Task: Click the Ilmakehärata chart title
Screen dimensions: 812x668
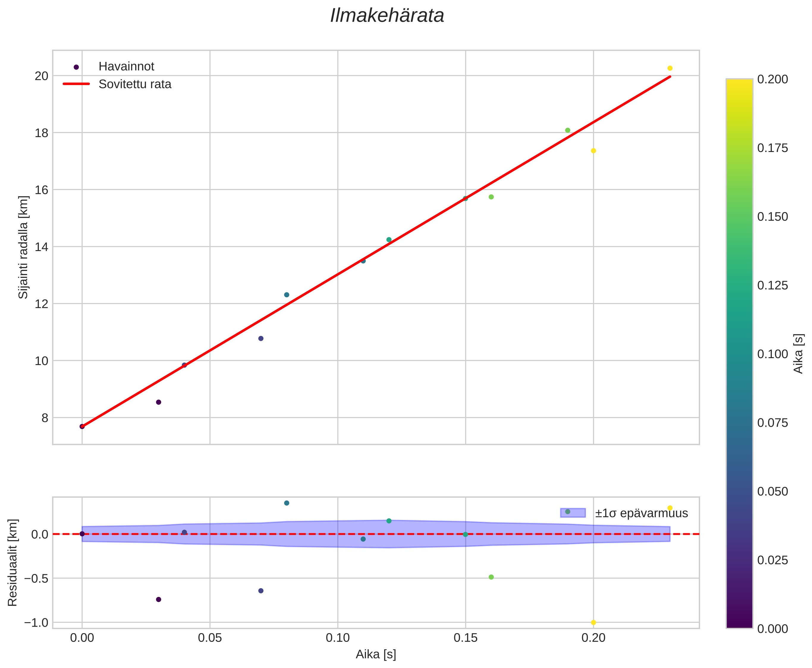Action: click(x=387, y=16)
